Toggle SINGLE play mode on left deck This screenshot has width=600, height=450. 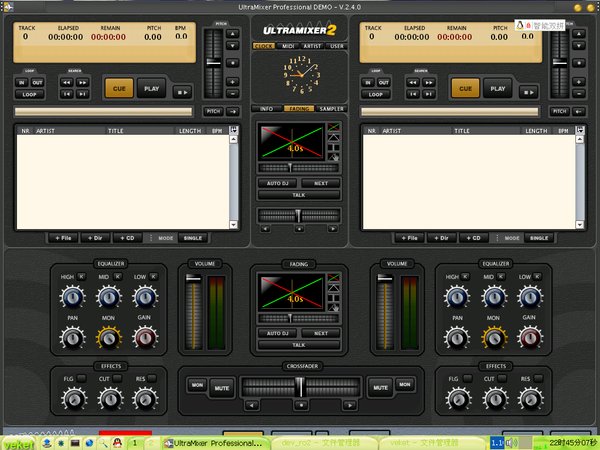[x=193, y=238]
